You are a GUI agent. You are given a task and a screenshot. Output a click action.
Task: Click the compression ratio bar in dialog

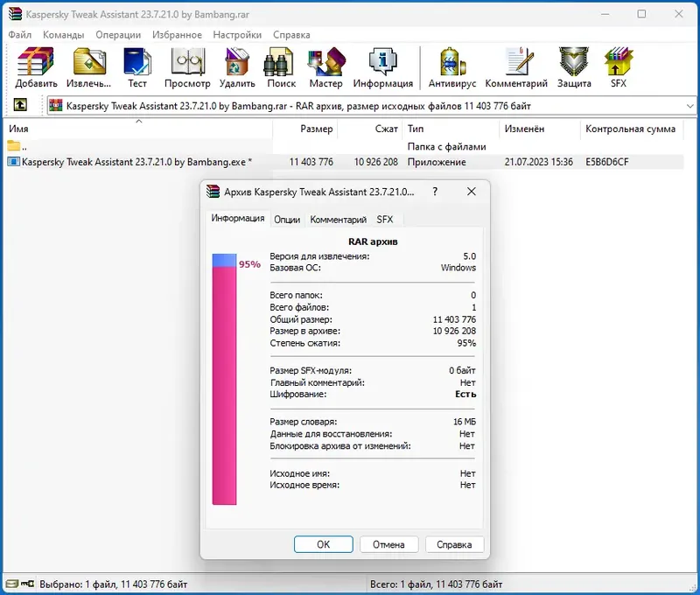click(x=224, y=379)
